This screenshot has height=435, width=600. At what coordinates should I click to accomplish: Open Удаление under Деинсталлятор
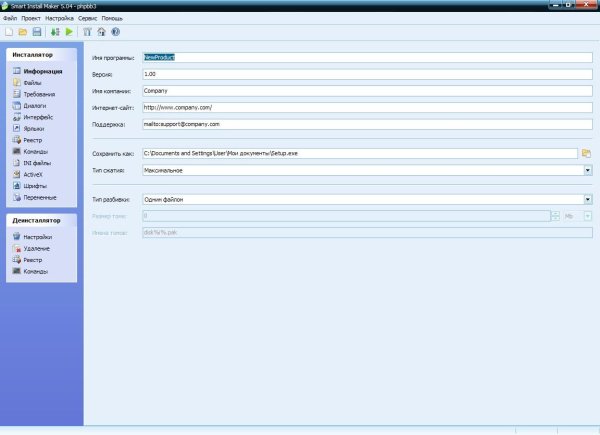[31, 248]
